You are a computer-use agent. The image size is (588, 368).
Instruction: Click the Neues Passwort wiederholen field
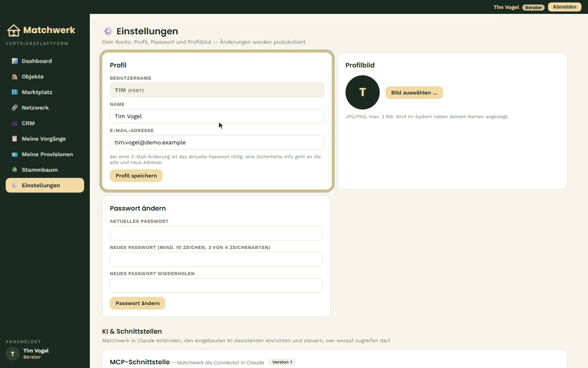[x=216, y=285]
